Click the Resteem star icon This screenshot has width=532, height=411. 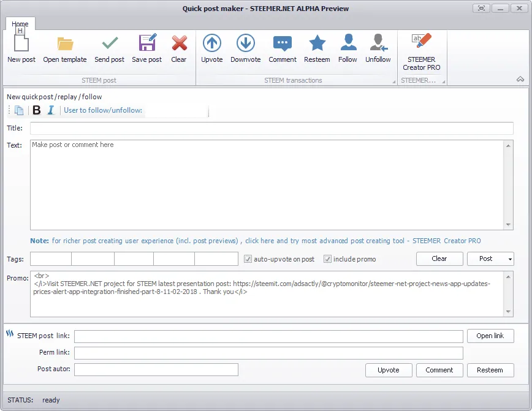tap(317, 43)
